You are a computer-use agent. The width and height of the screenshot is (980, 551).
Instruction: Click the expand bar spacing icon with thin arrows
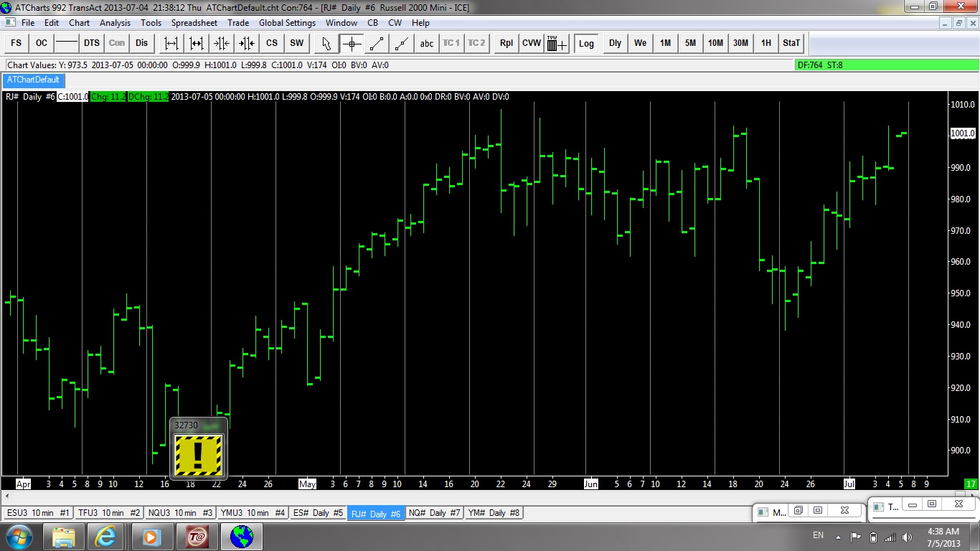pos(171,43)
